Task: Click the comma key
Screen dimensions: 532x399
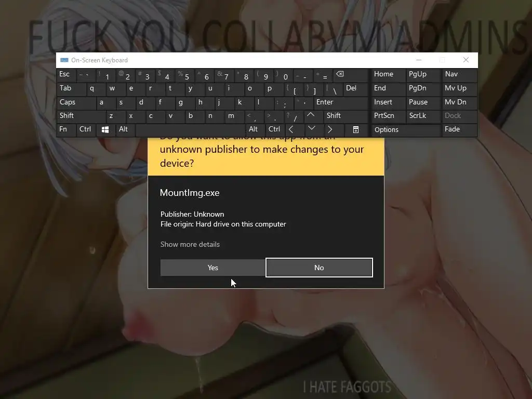Action: coord(254,116)
